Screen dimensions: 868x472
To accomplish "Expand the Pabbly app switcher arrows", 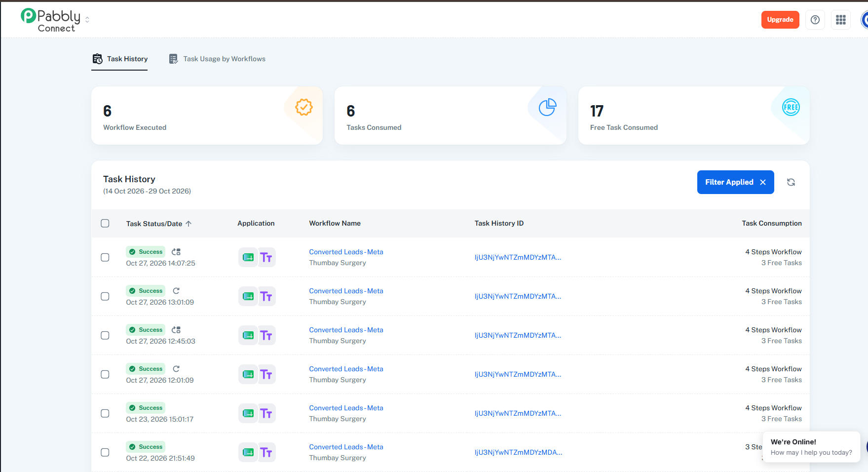I will click(x=87, y=20).
